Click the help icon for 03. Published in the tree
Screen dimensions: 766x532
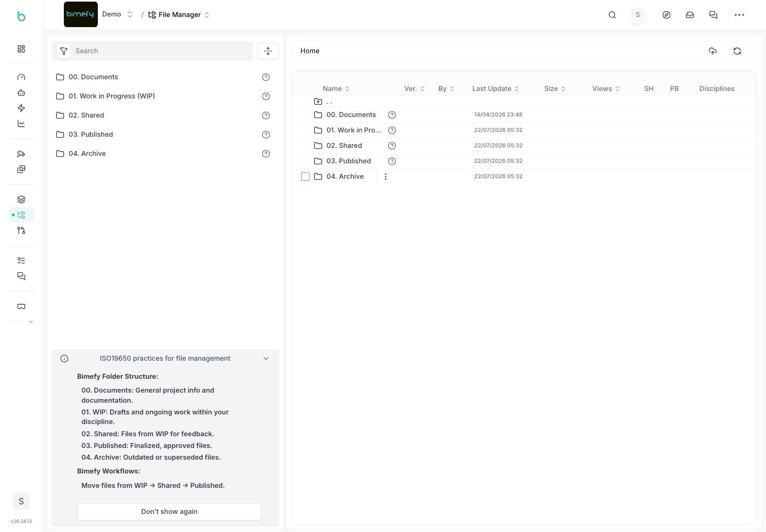click(x=266, y=135)
